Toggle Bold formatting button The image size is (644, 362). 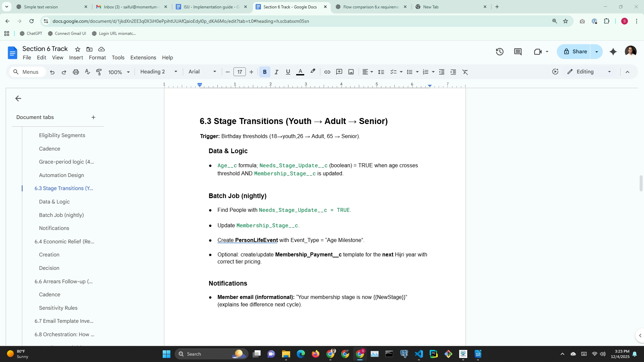265,72
